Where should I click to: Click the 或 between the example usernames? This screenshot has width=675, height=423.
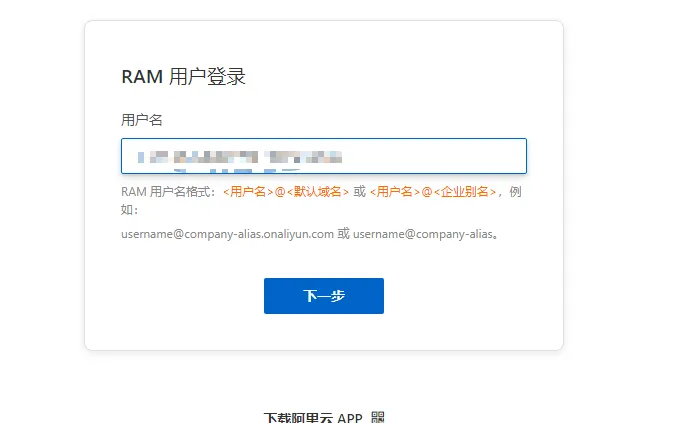344,234
